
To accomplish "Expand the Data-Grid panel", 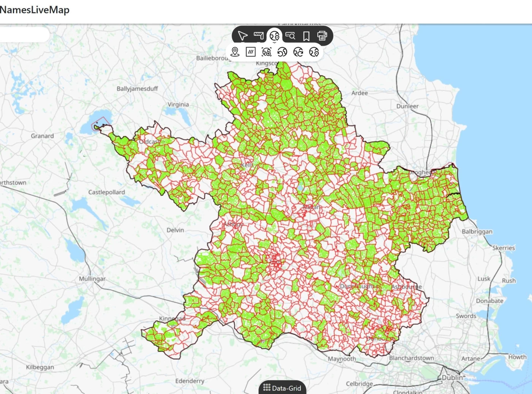I will coord(282,388).
